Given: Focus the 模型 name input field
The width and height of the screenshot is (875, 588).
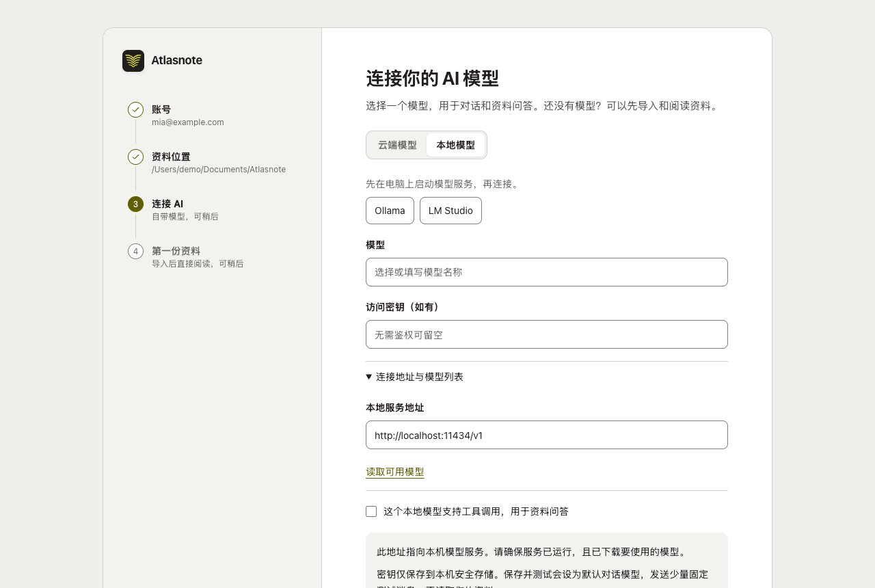Looking at the screenshot, I should coord(547,272).
